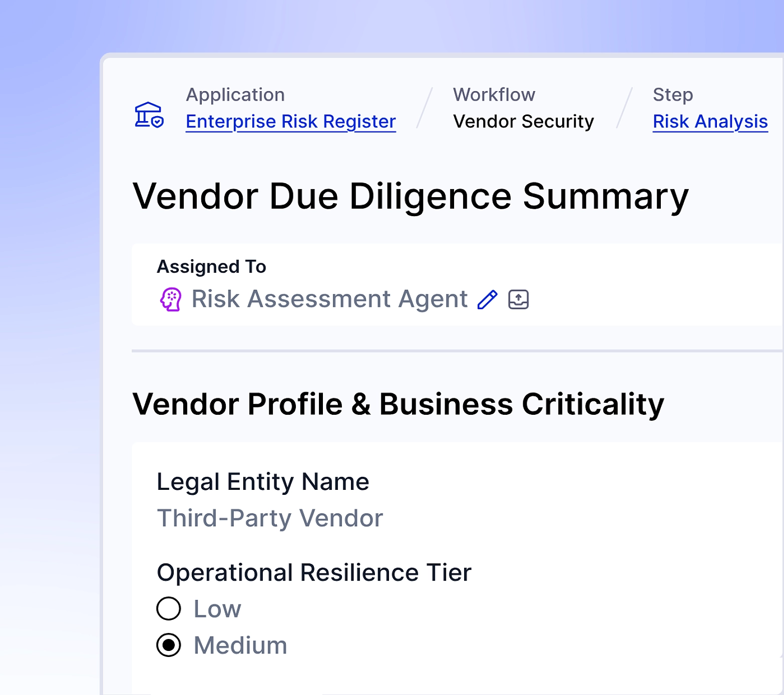Click the Step breadcrumb label
784x695 pixels.
[x=673, y=95]
